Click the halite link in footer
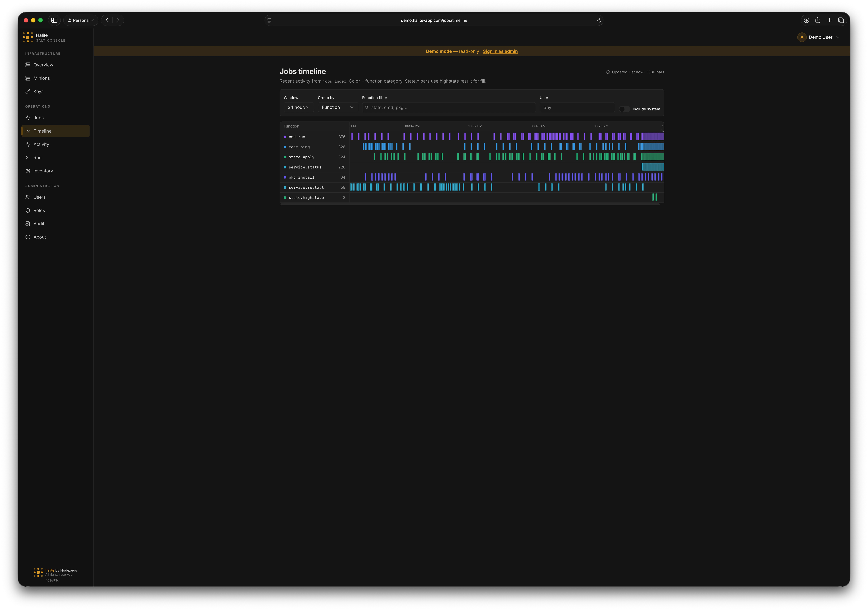 50,570
